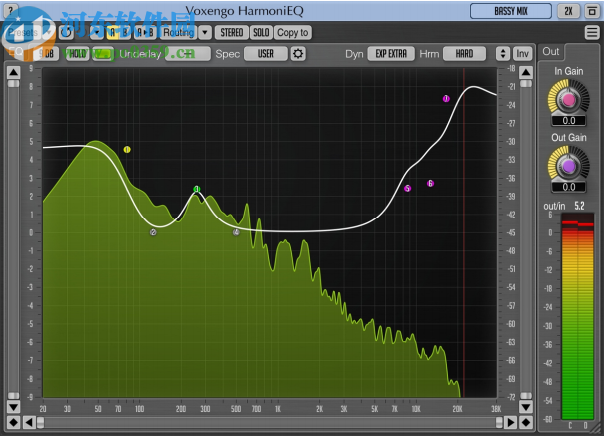Toggle the SOLO button
This screenshot has height=436, width=605.
point(260,32)
